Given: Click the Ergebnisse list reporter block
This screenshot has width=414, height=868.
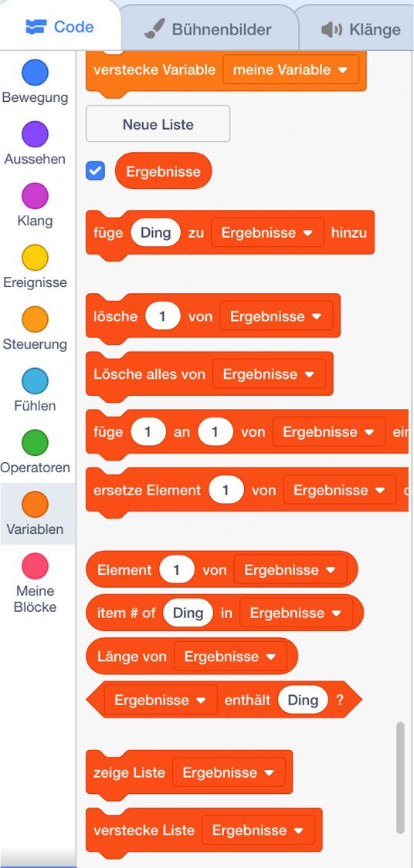Looking at the screenshot, I should click(x=164, y=171).
